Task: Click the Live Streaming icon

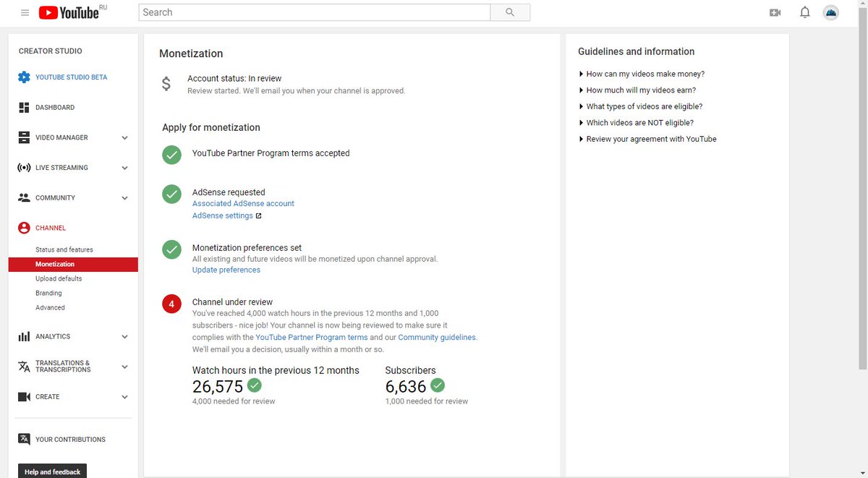Action: [24, 168]
